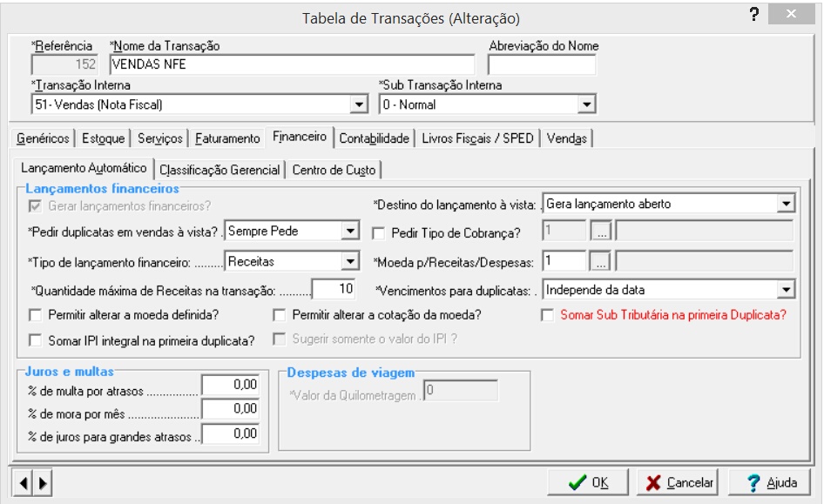Switch to Livros Fiscais / SPED tab
824x504 pixels.
point(477,138)
